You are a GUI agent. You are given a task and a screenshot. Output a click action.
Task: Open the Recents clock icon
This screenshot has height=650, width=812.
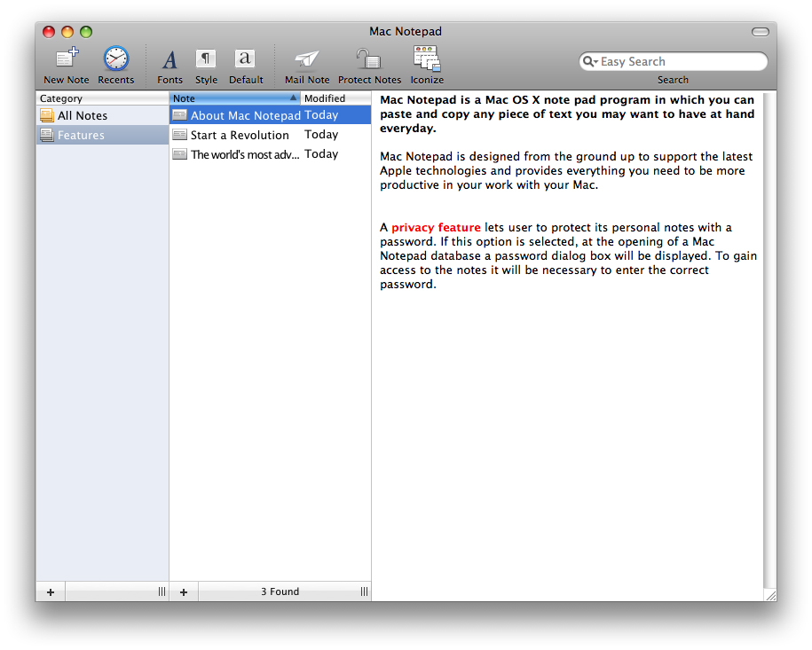[x=116, y=59]
